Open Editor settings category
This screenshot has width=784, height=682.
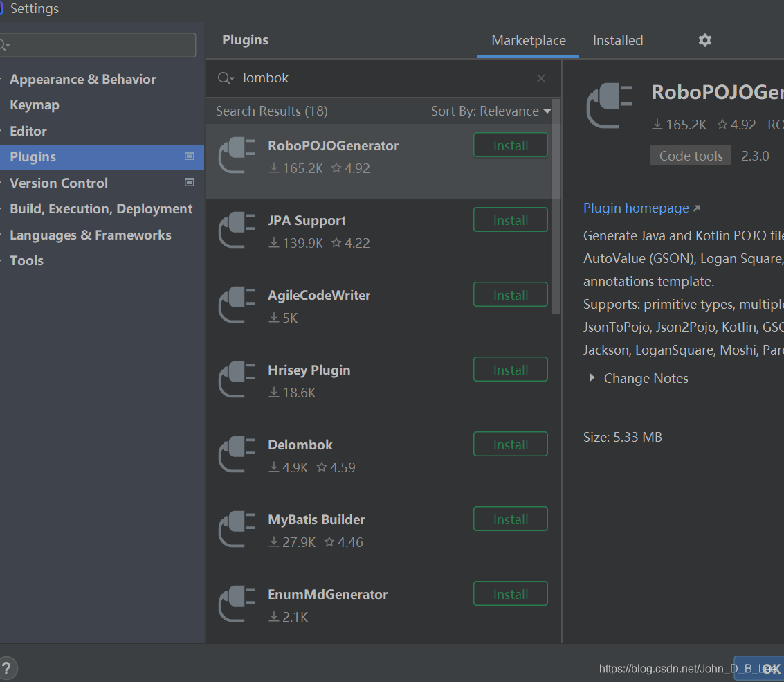[28, 131]
